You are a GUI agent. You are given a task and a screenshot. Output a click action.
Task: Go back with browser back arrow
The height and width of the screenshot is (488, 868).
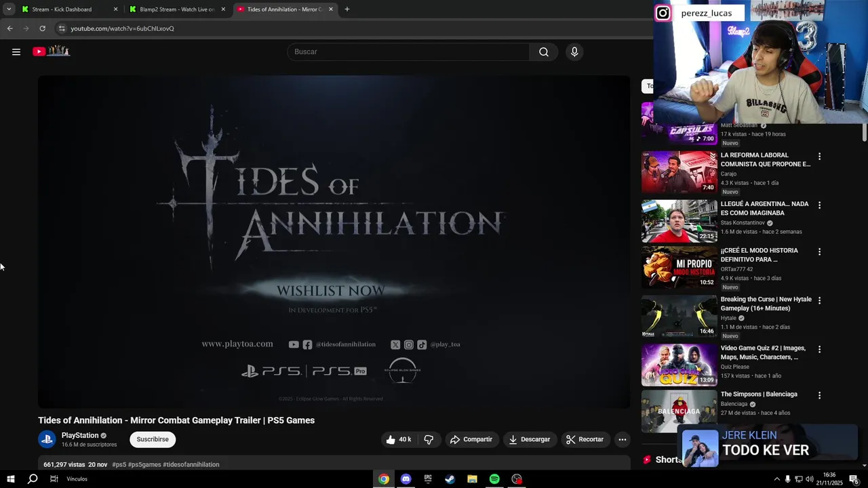pyautogui.click(x=9, y=28)
